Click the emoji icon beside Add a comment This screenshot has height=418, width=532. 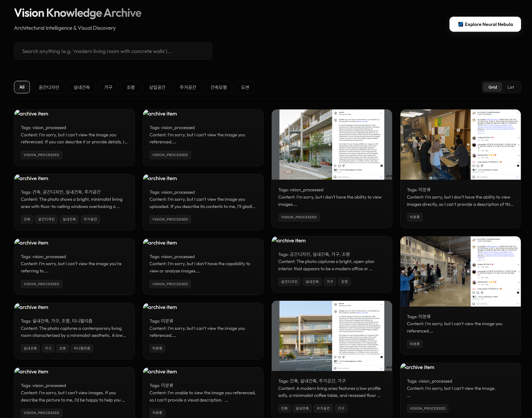click(x=335, y=177)
